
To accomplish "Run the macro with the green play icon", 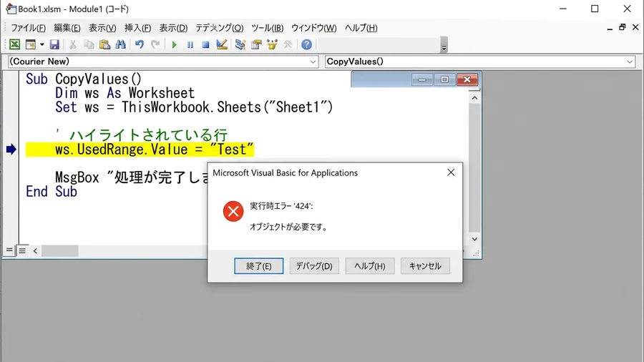I will [x=174, y=44].
